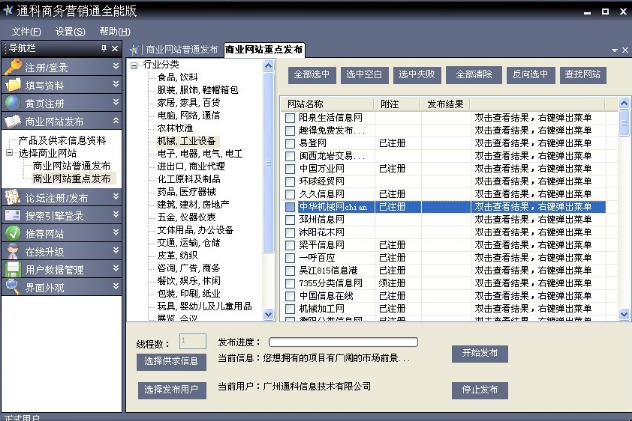632x421 pixels.
Task: Check the box next to 易登网
Action: click(x=291, y=143)
